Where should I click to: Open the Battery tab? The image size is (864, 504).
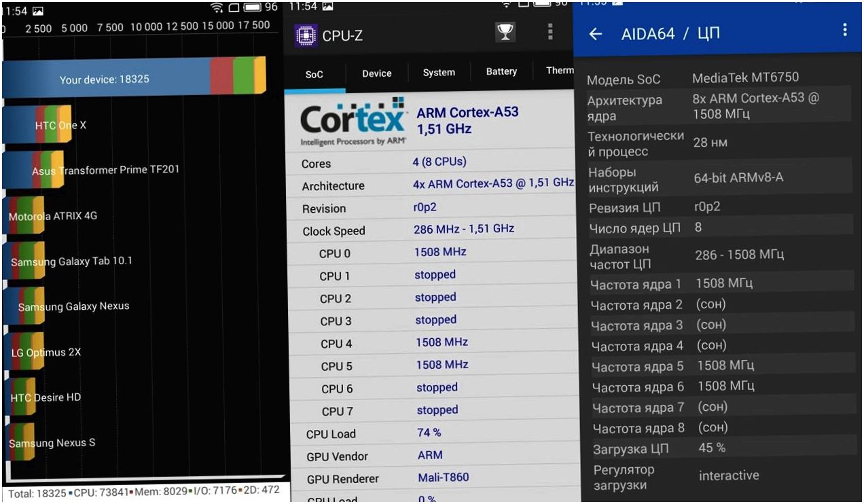click(501, 71)
